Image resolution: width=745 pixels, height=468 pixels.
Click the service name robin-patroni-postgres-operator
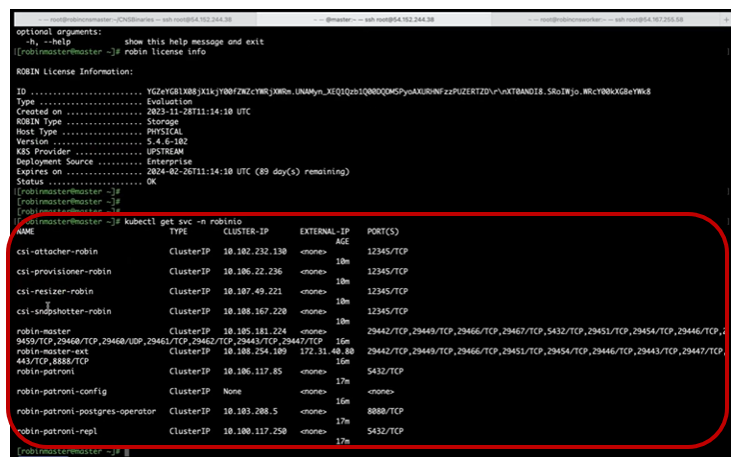point(86,411)
